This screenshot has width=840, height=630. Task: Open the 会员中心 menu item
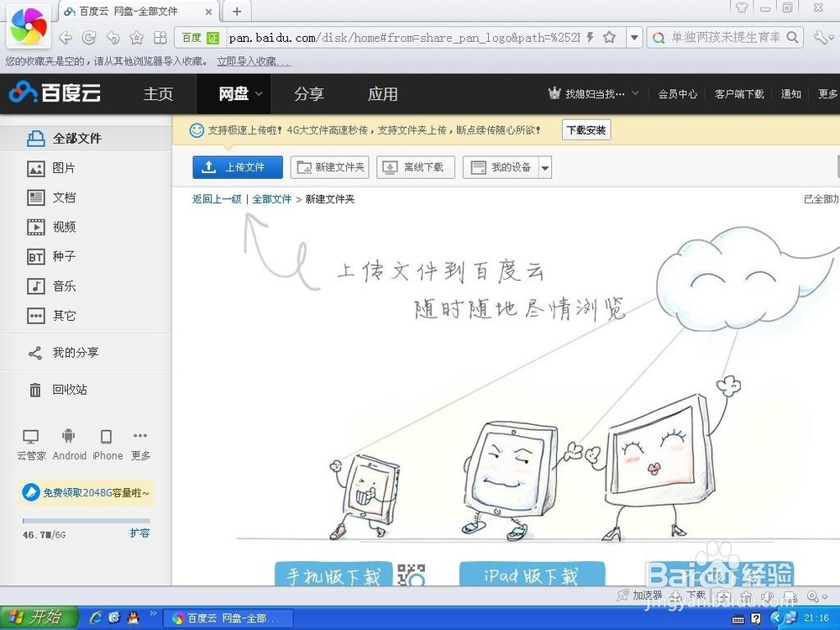[x=678, y=94]
